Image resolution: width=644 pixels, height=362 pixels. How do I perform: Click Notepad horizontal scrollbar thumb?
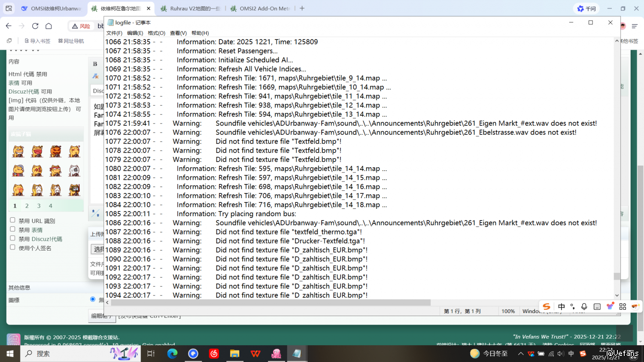pos(271,302)
